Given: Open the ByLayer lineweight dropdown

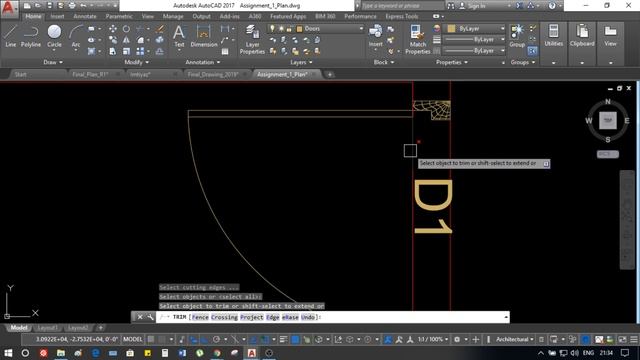Looking at the screenshot, I should (x=475, y=40).
